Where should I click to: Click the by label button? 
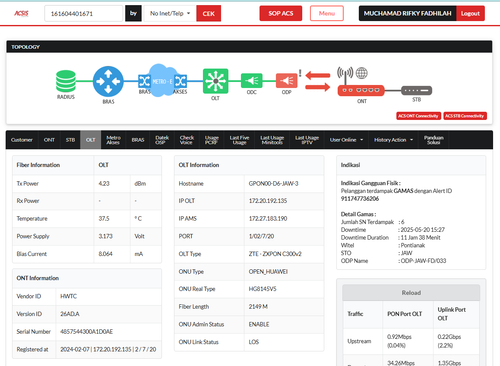133,13
